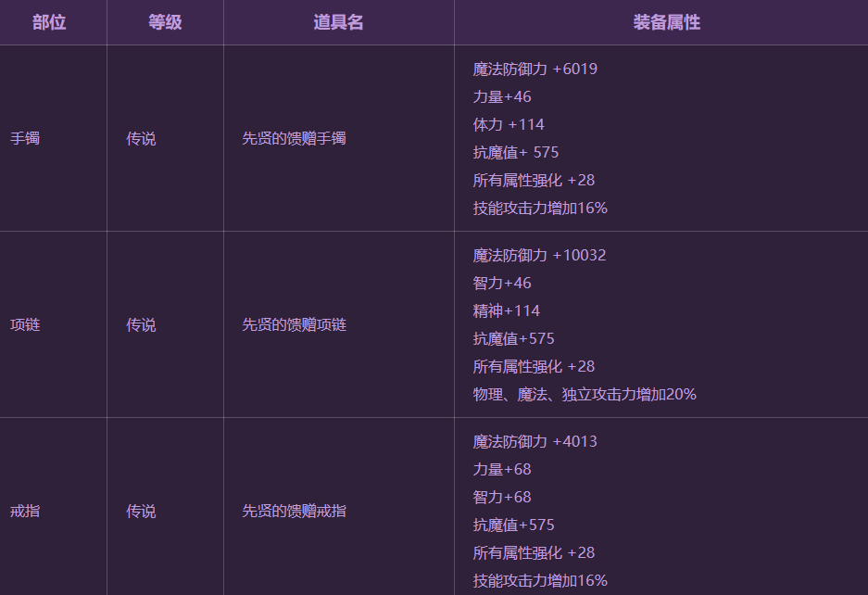Select the 项链 slot cell
868x595 pixels.
click(x=25, y=325)
